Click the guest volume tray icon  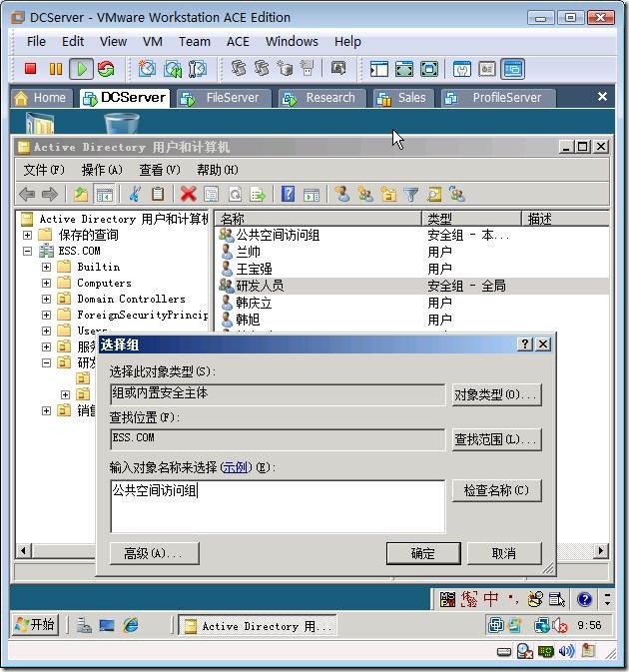click(x=559, y=626)
